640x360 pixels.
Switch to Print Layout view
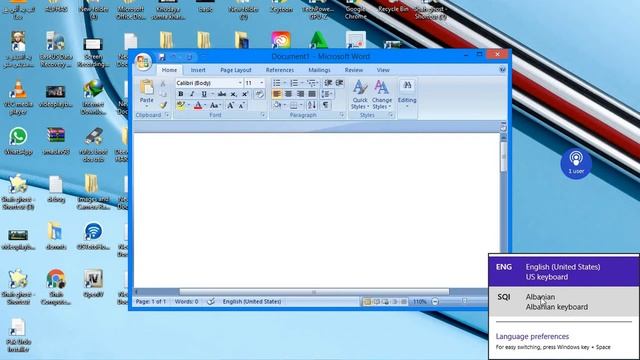367,302
